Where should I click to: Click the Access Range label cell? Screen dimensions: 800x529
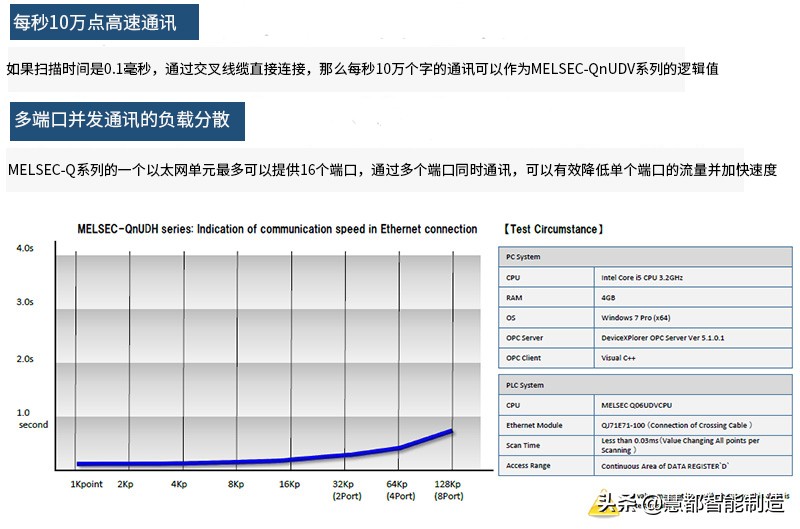(546, 466)
